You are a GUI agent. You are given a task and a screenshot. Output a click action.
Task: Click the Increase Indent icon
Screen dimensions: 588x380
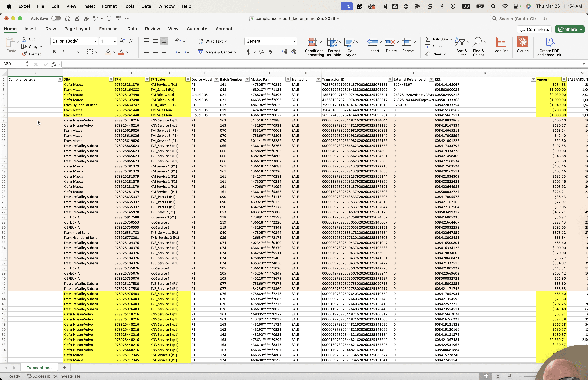(x=187, y=52)
